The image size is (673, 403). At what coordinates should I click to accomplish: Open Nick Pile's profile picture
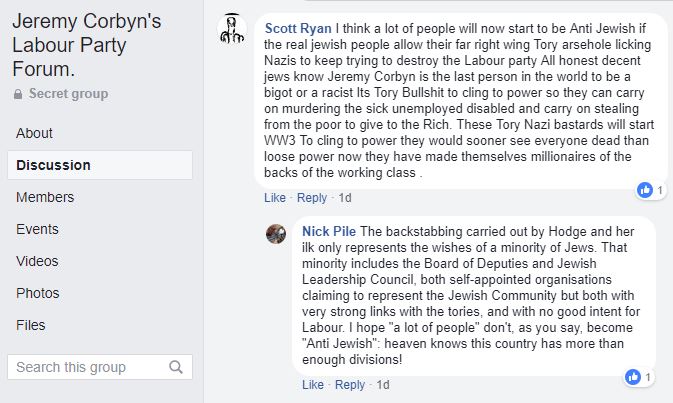coord(276,234)
